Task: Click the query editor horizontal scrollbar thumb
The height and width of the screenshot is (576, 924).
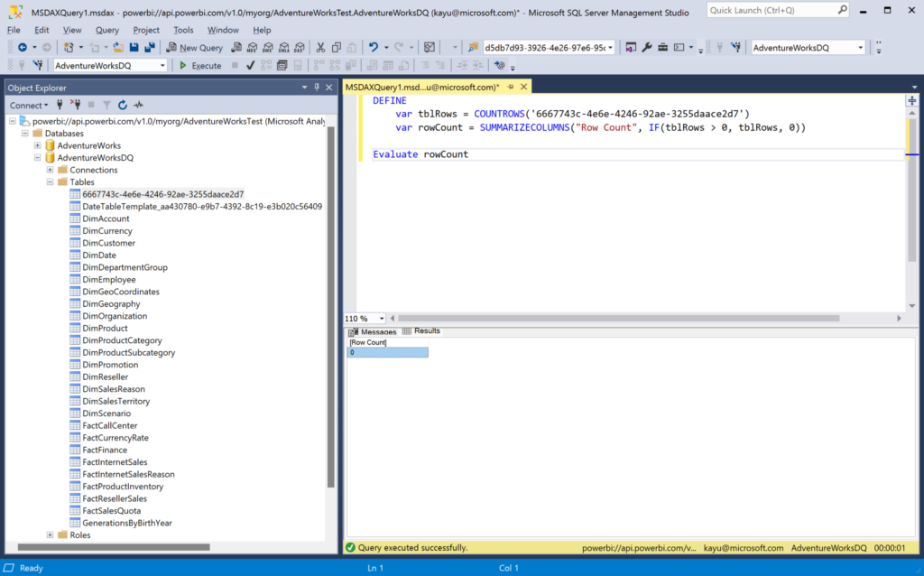Action: coord(619,319)
